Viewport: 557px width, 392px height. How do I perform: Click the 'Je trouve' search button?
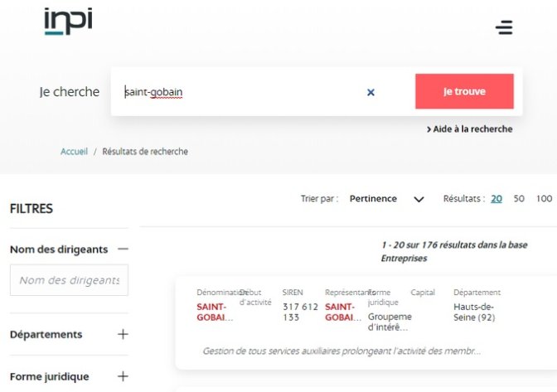click(464, 91)
